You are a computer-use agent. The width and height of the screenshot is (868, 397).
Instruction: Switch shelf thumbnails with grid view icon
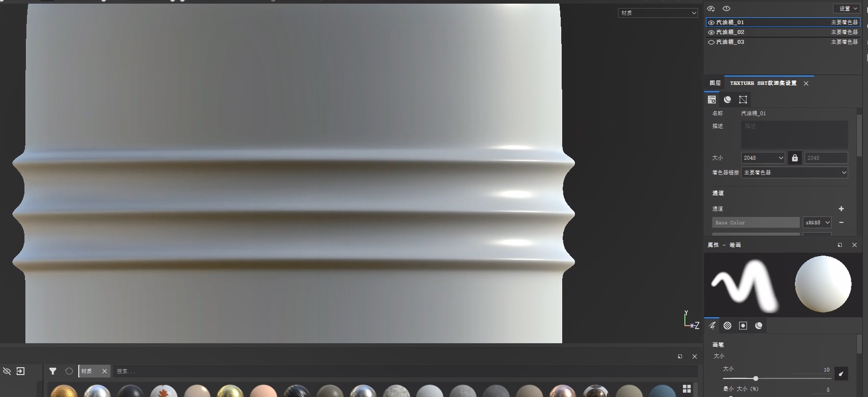687,389
